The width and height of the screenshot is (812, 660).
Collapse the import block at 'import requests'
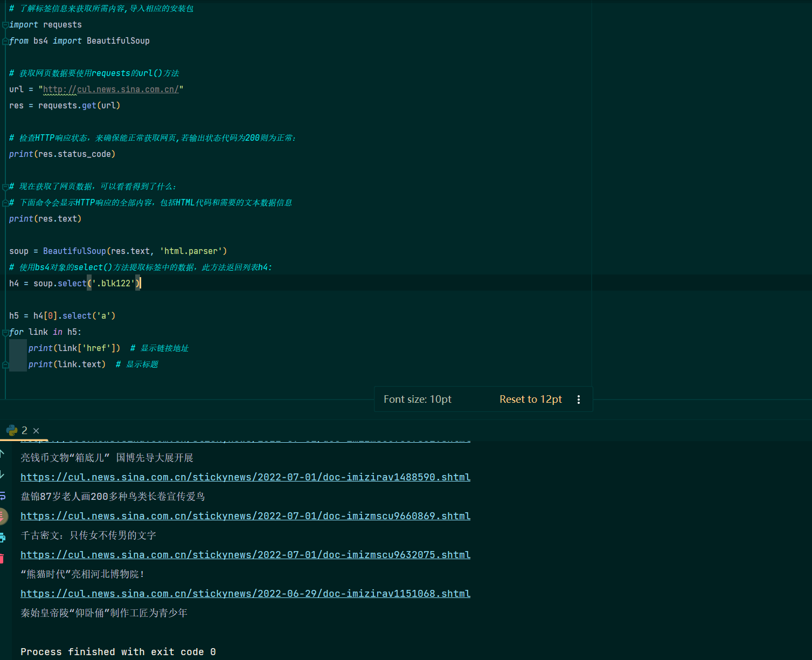(5, 25)
